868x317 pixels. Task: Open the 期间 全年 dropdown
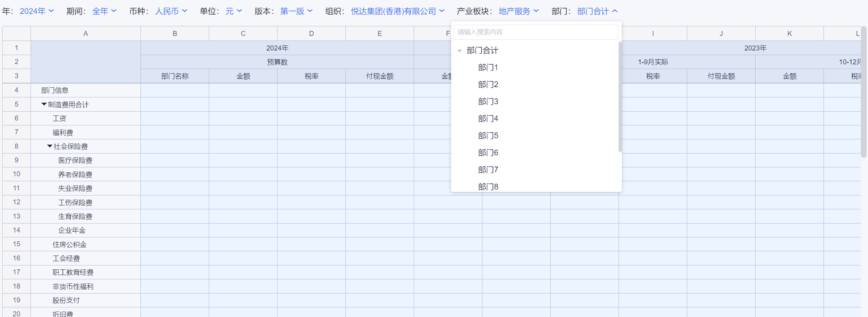(x=104, y=11)
